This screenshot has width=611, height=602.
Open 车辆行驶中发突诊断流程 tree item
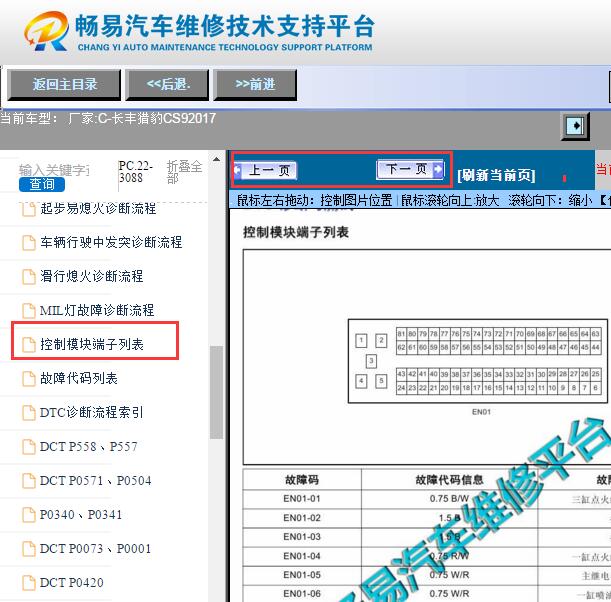click(111, 242)
